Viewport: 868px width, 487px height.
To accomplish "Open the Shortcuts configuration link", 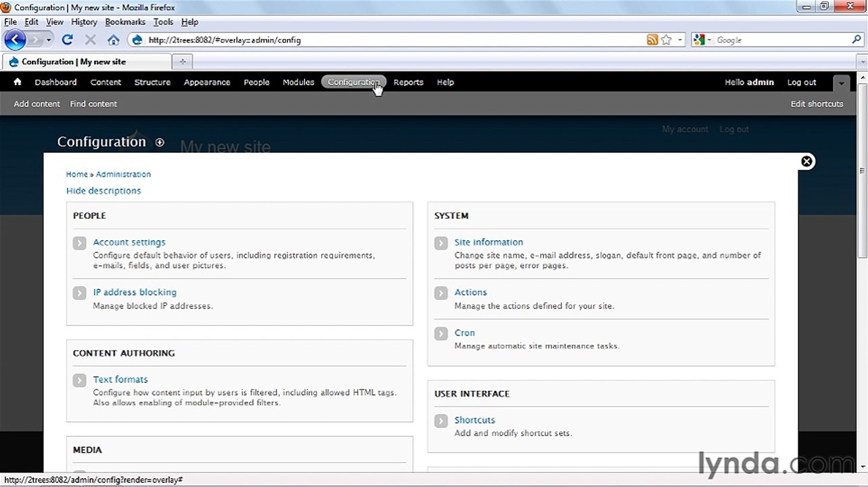I will pos(475,420).
